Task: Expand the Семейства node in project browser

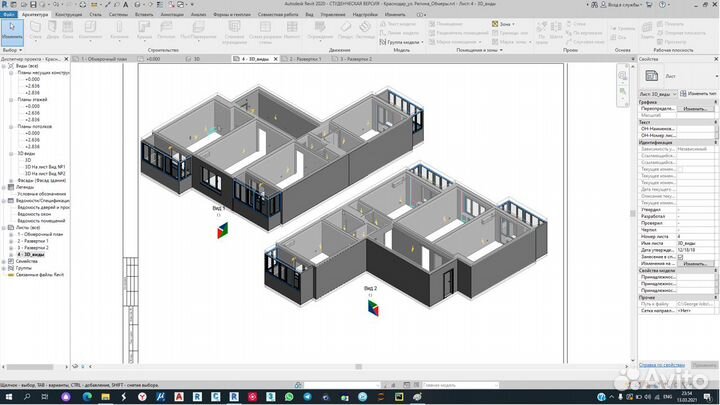Action: pos(6,261)
